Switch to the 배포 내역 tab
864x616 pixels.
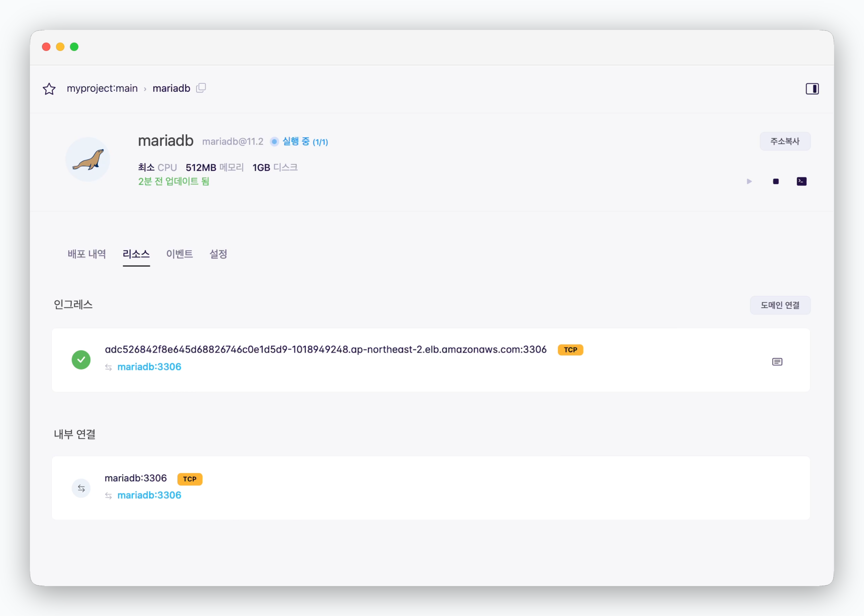click(86, 254)
